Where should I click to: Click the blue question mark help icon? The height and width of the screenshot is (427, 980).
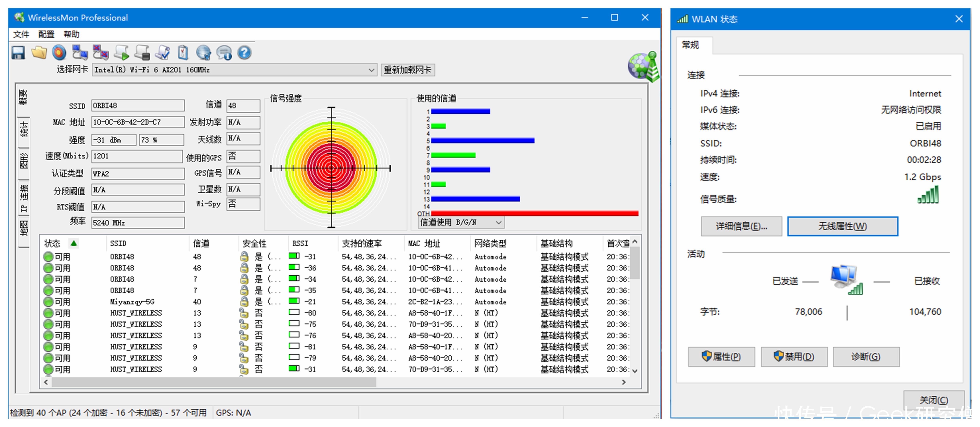(x=244, y=53)
